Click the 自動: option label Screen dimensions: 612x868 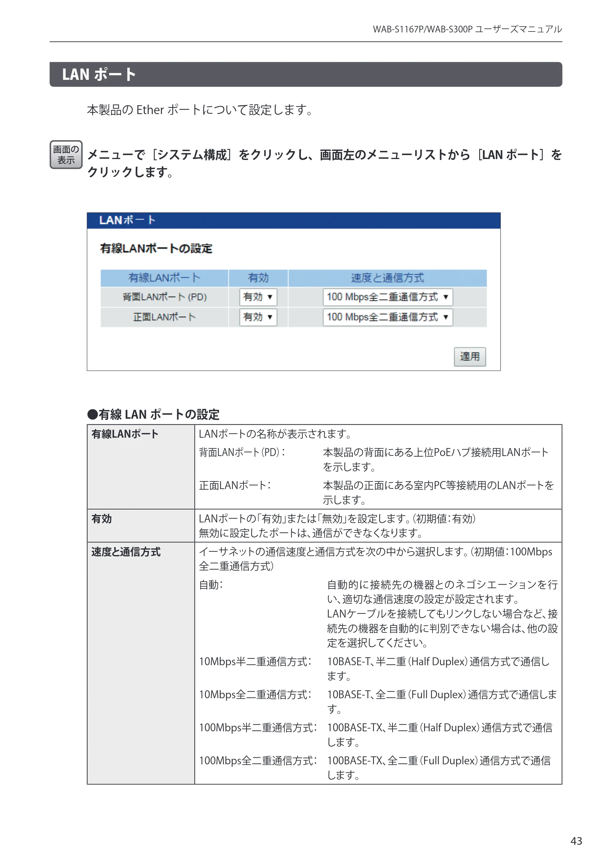[x=211, y=585]
